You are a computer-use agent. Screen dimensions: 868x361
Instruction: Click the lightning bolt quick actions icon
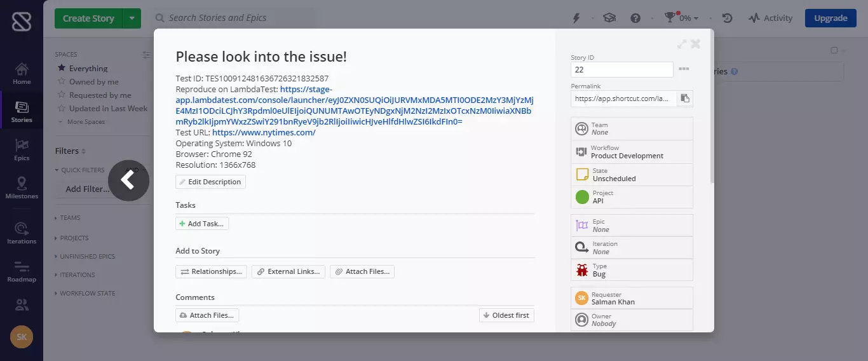(576, 18)
